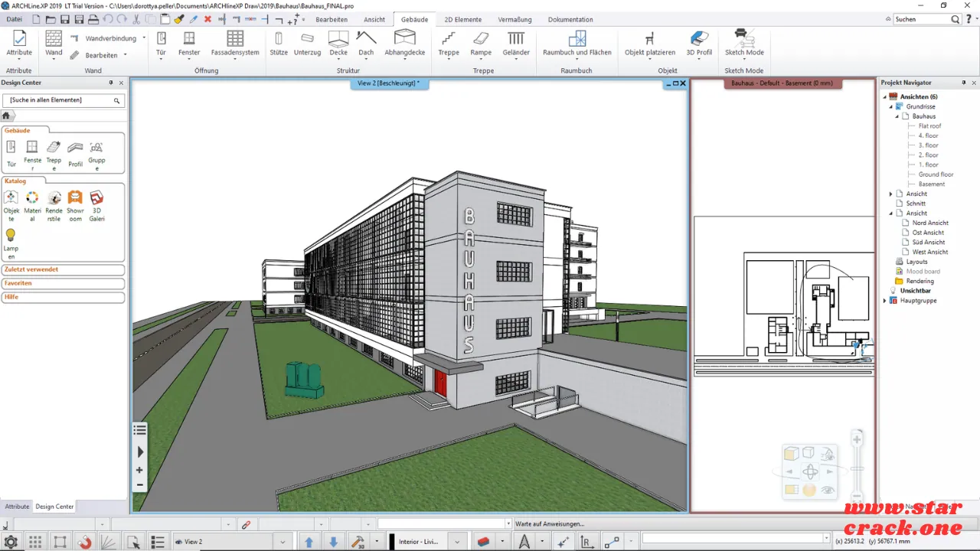Toggle the grid dots icon in bottom toolbar

coord(35,542)
